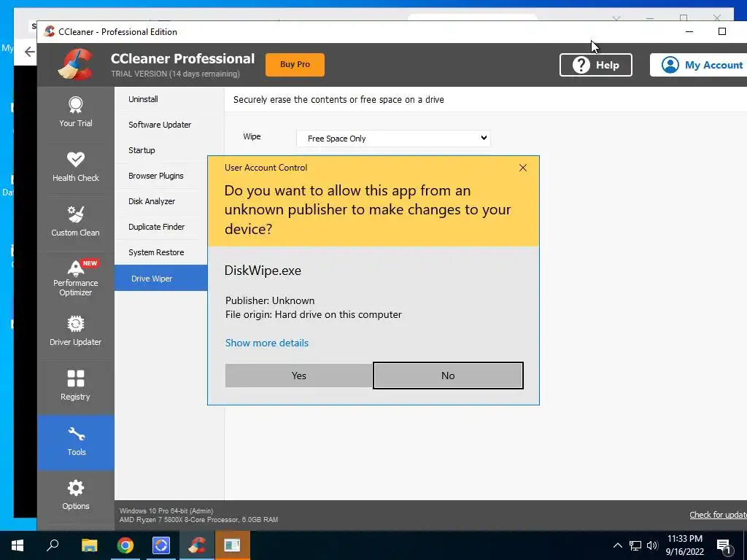Select the Tools sidebar section
This screenshot has width=747, height=560.
(76, 443)
